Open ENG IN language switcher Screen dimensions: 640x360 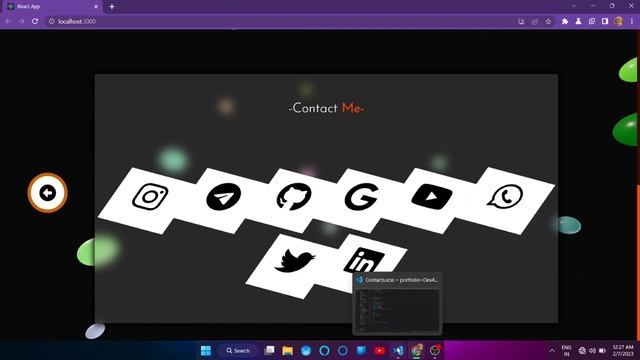click(x=567, y=351)
